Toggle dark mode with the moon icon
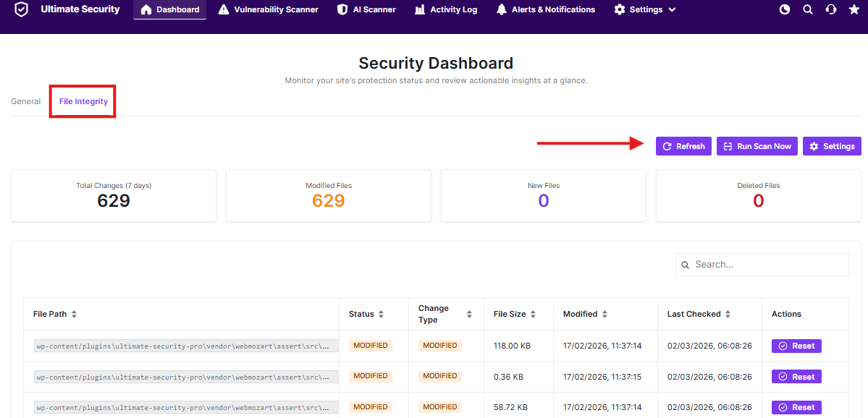 click(x=784, y=9)
